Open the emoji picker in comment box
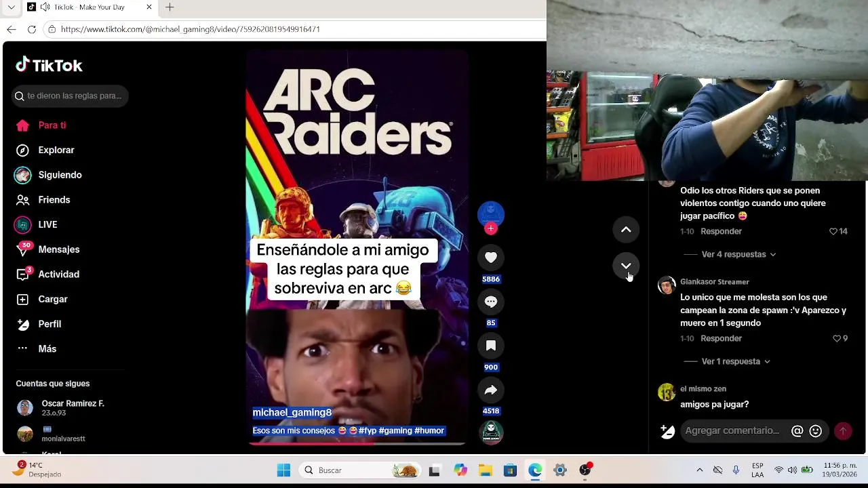Image resolution: width=868 pixels, height=488 pixels. 816,431
